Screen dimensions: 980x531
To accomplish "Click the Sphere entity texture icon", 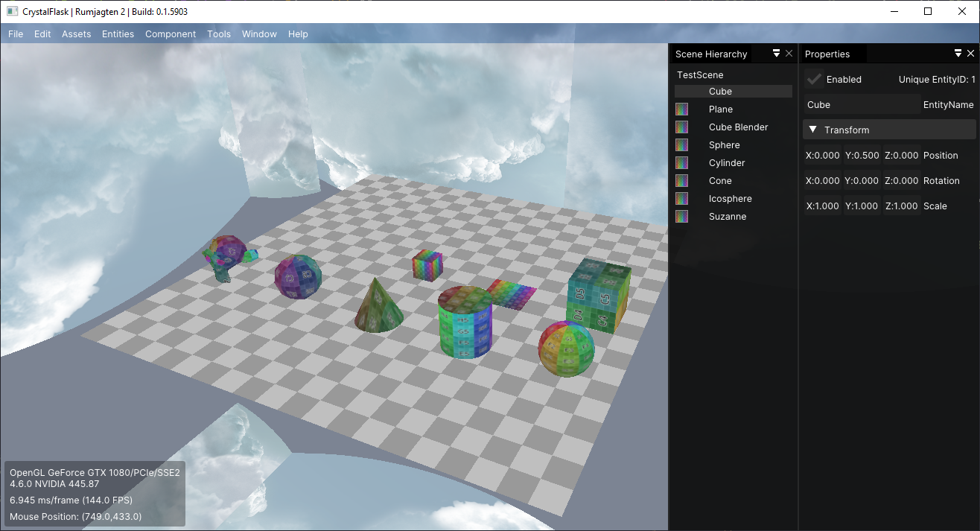I will click(681, 144).
